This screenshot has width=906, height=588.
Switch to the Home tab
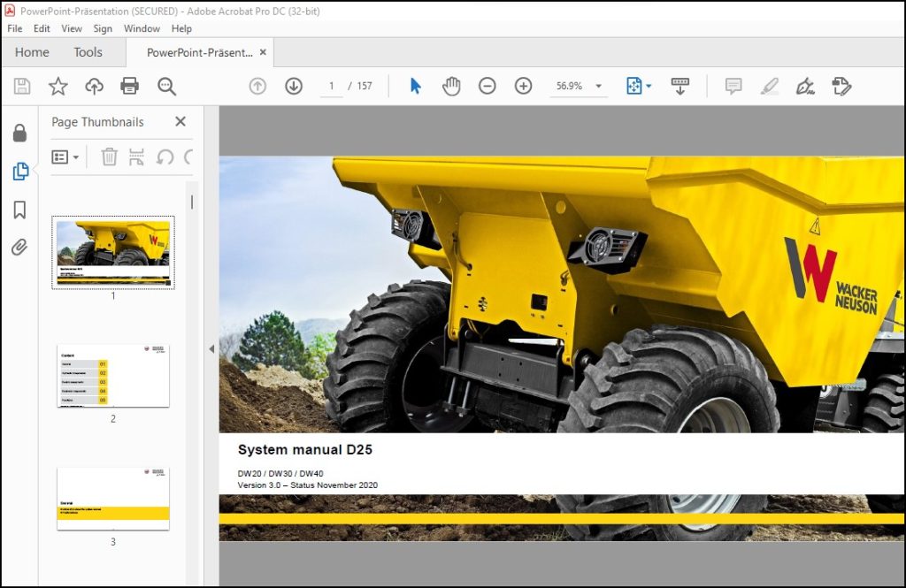(x=32, y=52)
